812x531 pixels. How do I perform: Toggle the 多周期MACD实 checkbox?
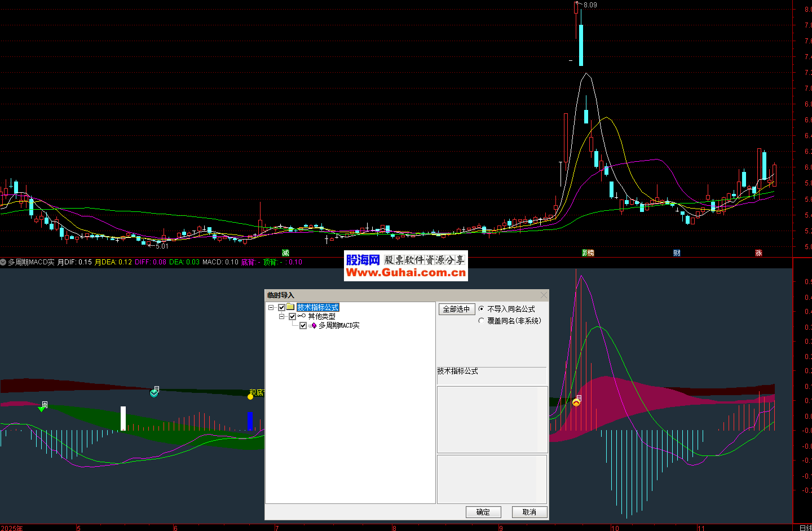[303, 325]
